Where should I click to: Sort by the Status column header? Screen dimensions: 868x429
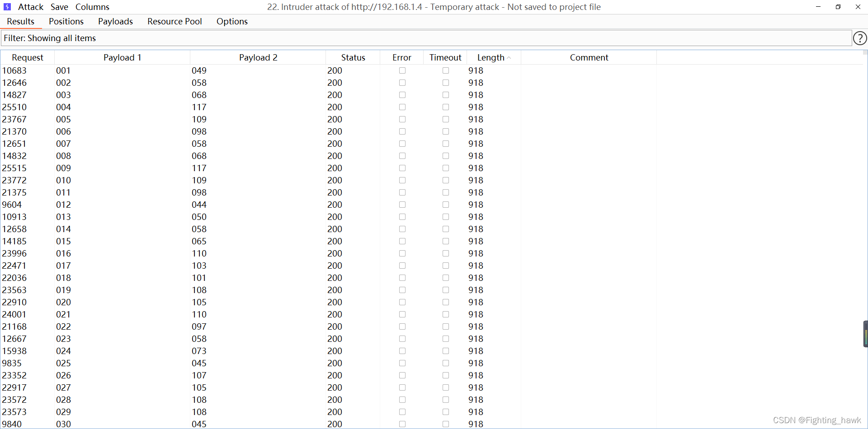point(353,57)
